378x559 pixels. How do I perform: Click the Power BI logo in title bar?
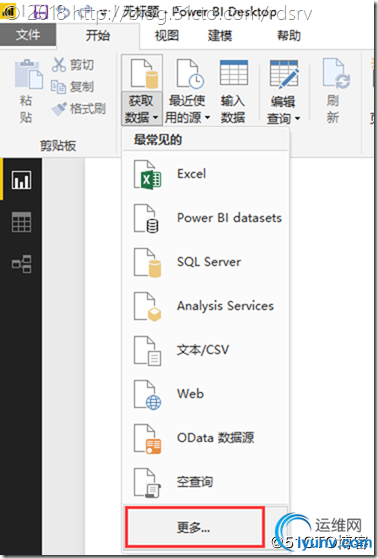tap(9, 11)
